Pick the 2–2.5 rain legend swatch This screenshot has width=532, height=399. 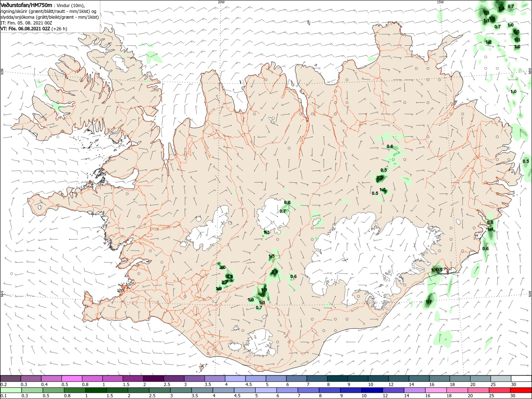coord(138,390)
